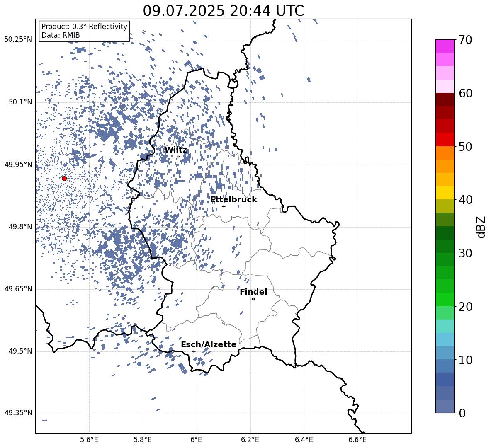Click the Product: 0.3° Reflectivity text
The image size is (491, 448).
[84, 27]
